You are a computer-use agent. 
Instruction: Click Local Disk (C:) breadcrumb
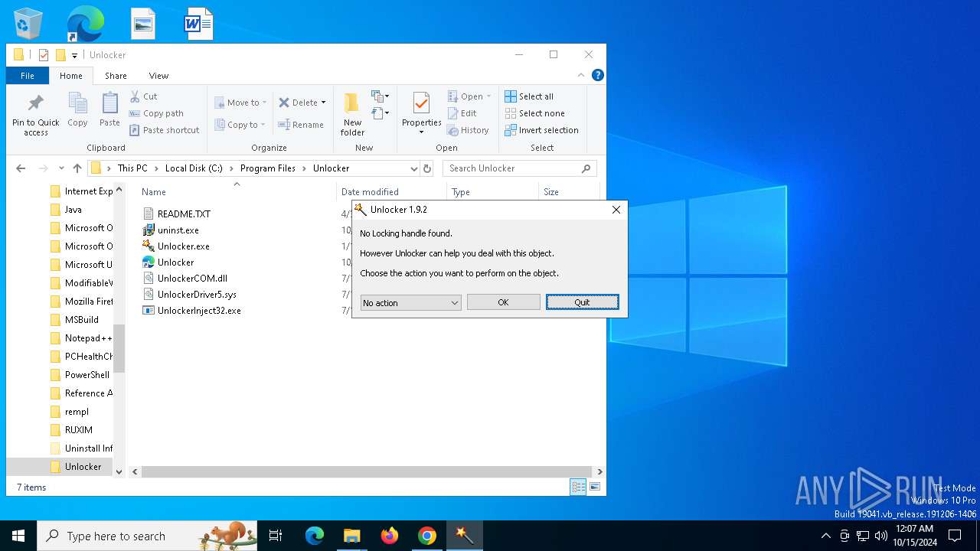click(194, 168)
